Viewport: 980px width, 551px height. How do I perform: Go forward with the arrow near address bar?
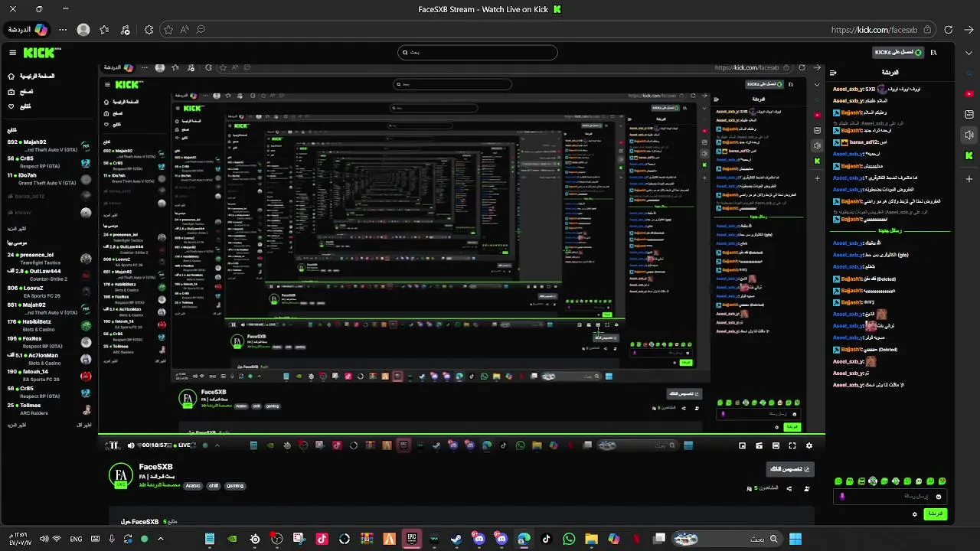point(969,30)
